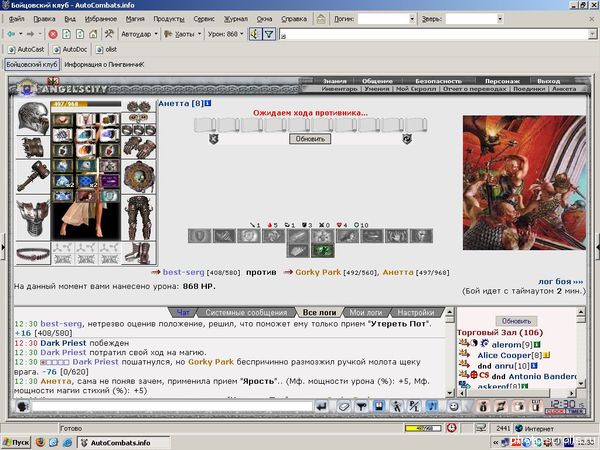Select the gloves equipment slot

pyautogui.click(x=139, y=147)
